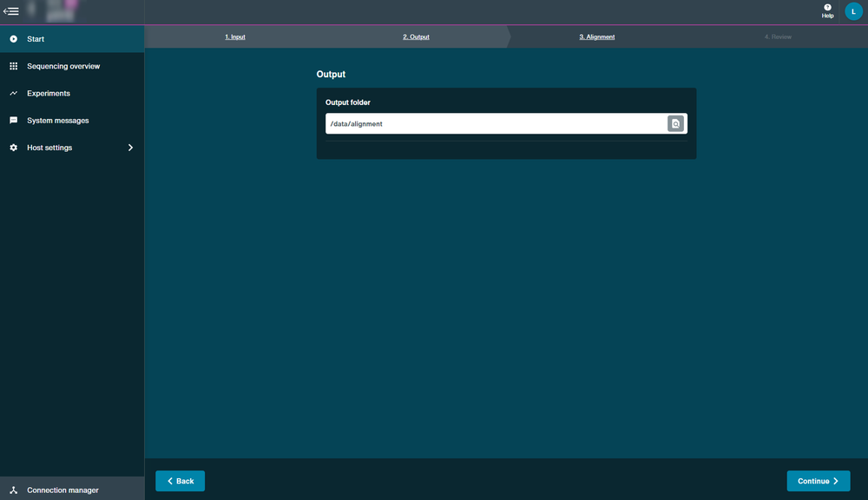Click the blurred logo in top bar
Screen dimensions: 868x500
point(54,11)
